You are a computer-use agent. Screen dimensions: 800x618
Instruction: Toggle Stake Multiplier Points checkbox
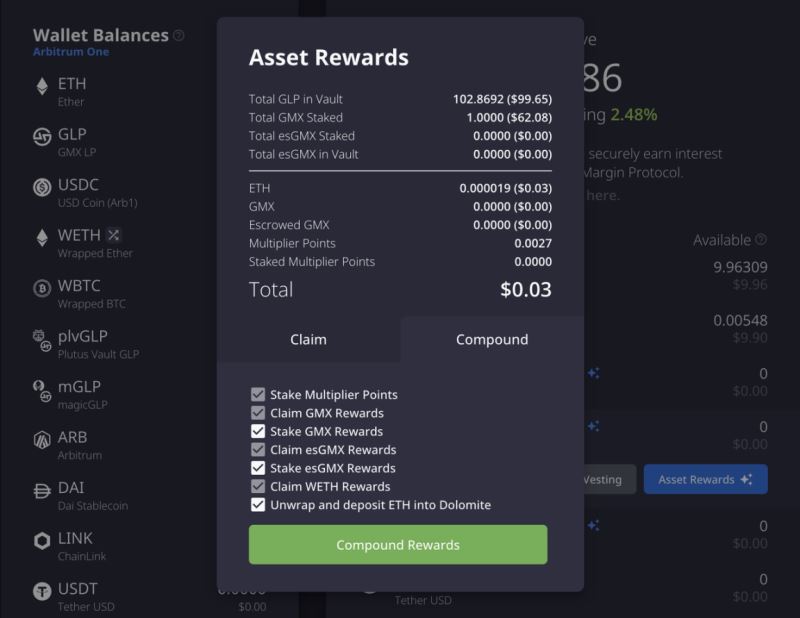click(x=258, y=395)
